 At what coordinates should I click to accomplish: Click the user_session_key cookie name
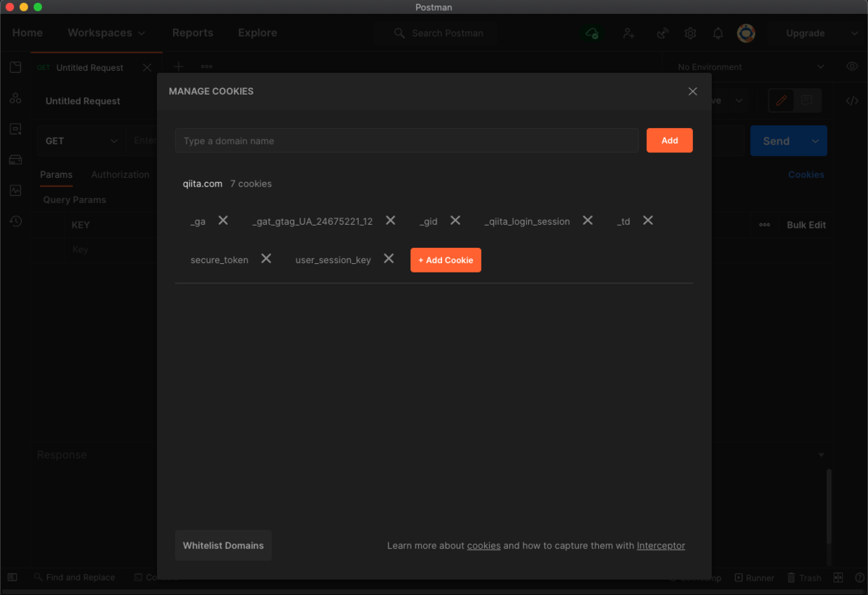(333, 260)
